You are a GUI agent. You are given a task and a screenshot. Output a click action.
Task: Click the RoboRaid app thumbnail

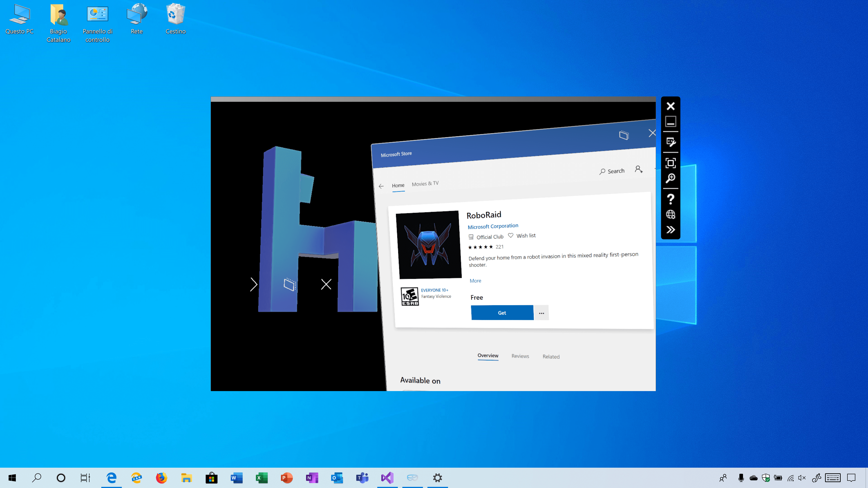pos(429,245)
